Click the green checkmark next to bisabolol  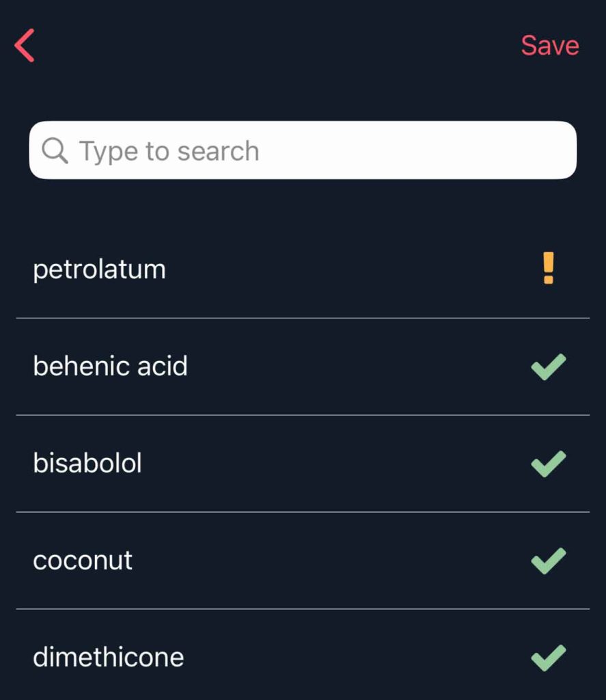point(548,463)
